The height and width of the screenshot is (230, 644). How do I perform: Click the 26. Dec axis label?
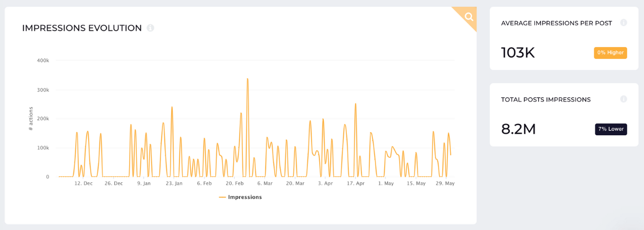114,183
